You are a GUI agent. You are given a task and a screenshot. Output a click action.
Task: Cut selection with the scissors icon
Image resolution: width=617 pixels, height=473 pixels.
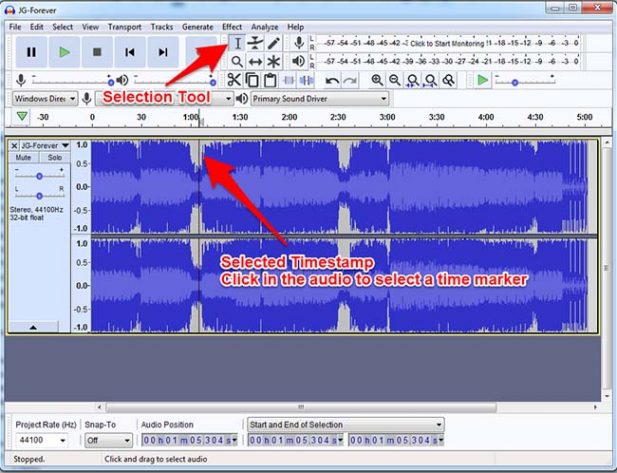coord(234,80)
